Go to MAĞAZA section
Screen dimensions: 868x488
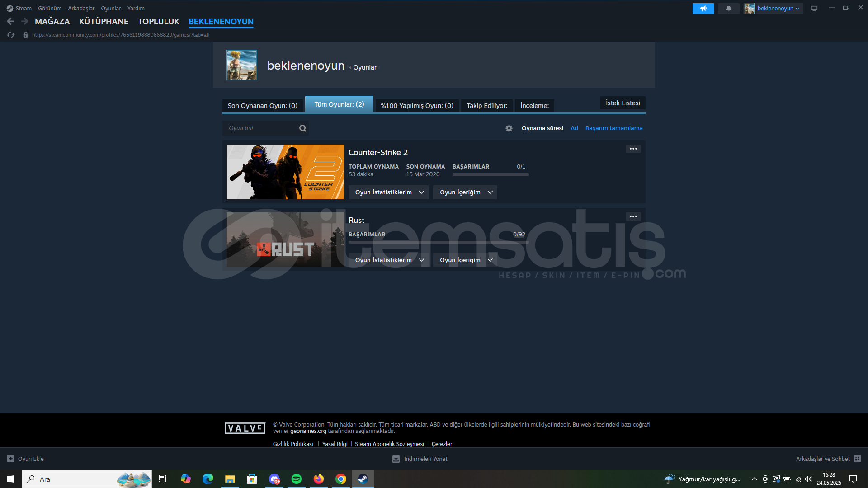[52, 21]
